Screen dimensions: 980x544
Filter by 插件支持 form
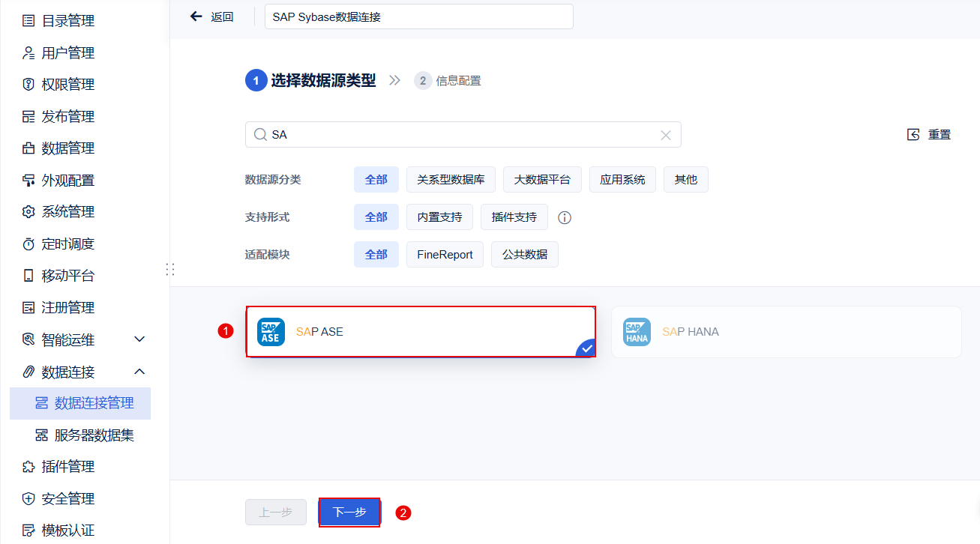514,217
